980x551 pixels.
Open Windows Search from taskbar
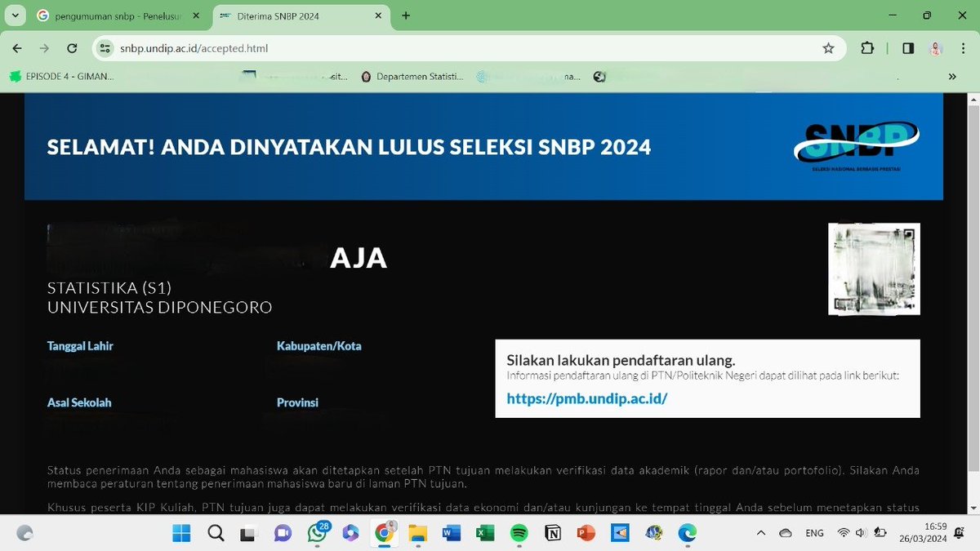(x=215, y=533)
